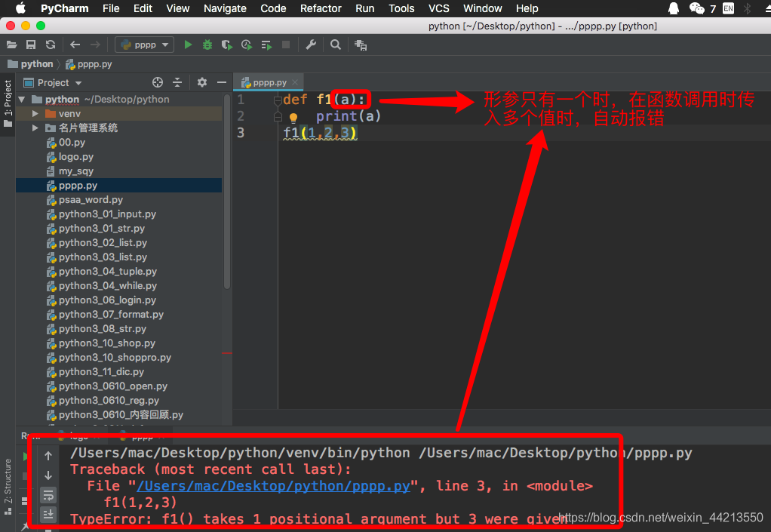The height and width of the screenshot is (532, 771).
Task: Click the python breadcrumb folder
Action: coord(30,64)
